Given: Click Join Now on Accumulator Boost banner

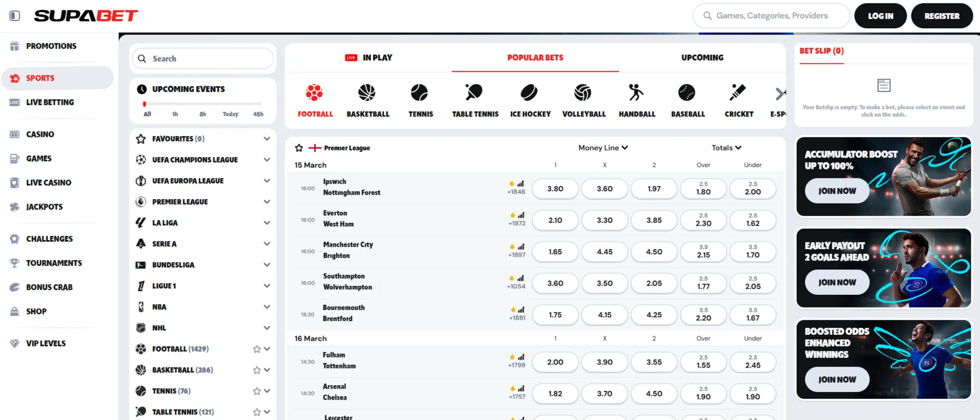Looking at the screenshot, I should point(836,191).
